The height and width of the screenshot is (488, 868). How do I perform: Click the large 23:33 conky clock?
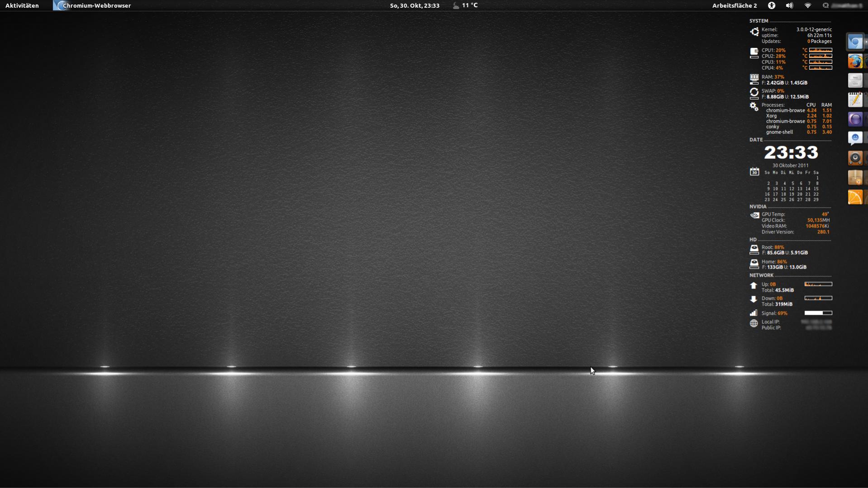(x=791, y=152)
